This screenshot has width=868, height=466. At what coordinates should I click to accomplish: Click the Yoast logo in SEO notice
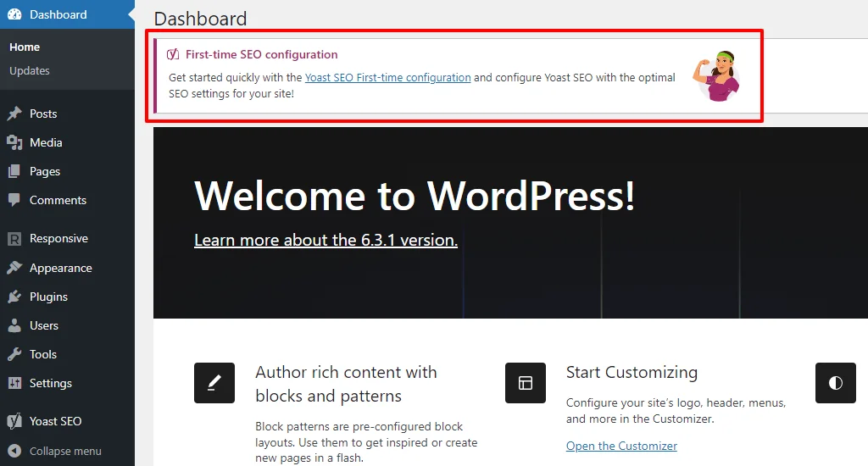point(173,54)
